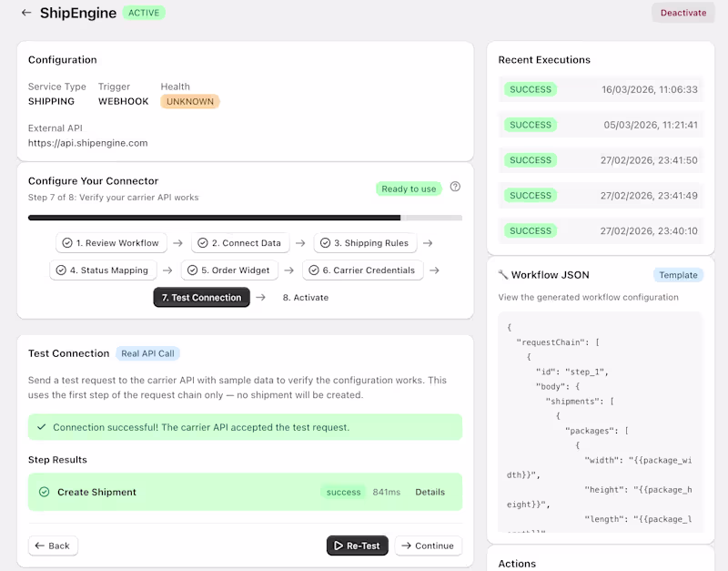Go to step 2 Connect Data

(x=240, y=243)
